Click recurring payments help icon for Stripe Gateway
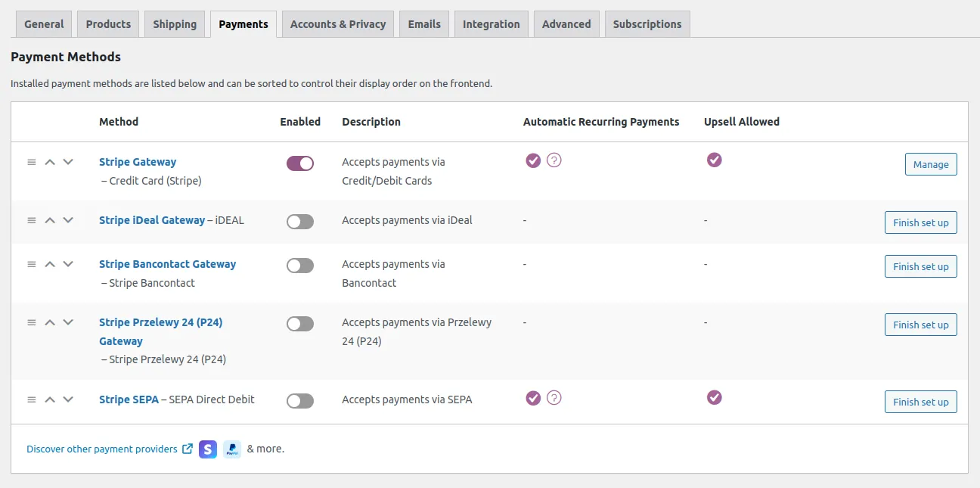 tap(554, 160)
